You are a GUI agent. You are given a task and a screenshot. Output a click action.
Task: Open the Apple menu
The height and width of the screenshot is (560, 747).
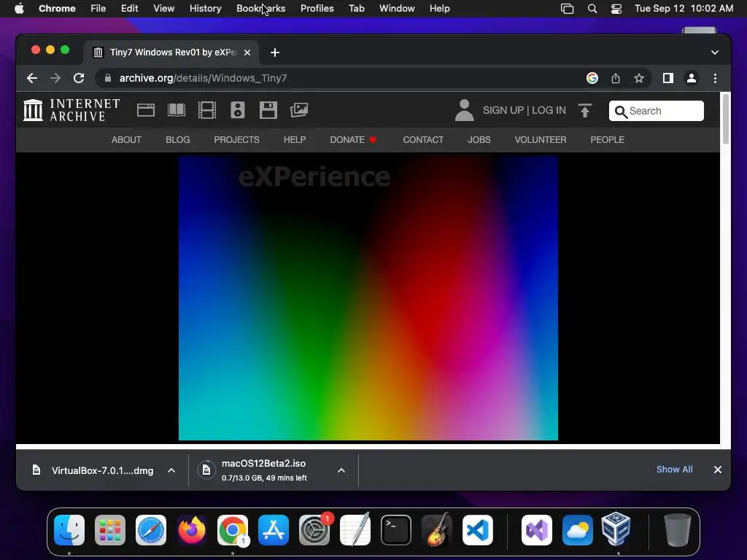pos(19,9)
